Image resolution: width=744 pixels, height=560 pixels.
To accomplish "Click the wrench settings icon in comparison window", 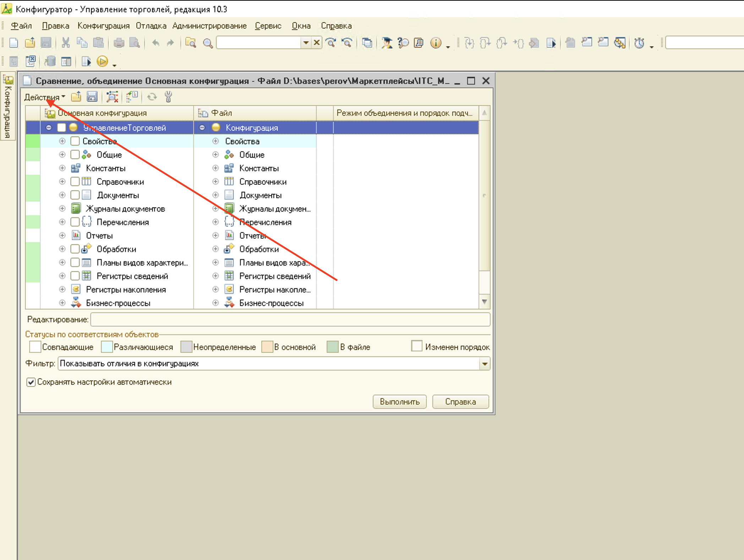I will [x=168, y=97].
